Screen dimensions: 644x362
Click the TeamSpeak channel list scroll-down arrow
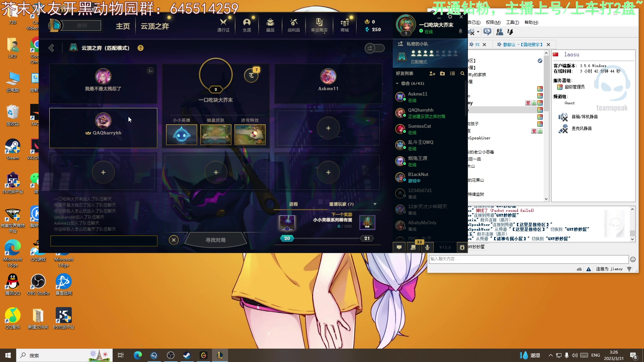point(546,199)
